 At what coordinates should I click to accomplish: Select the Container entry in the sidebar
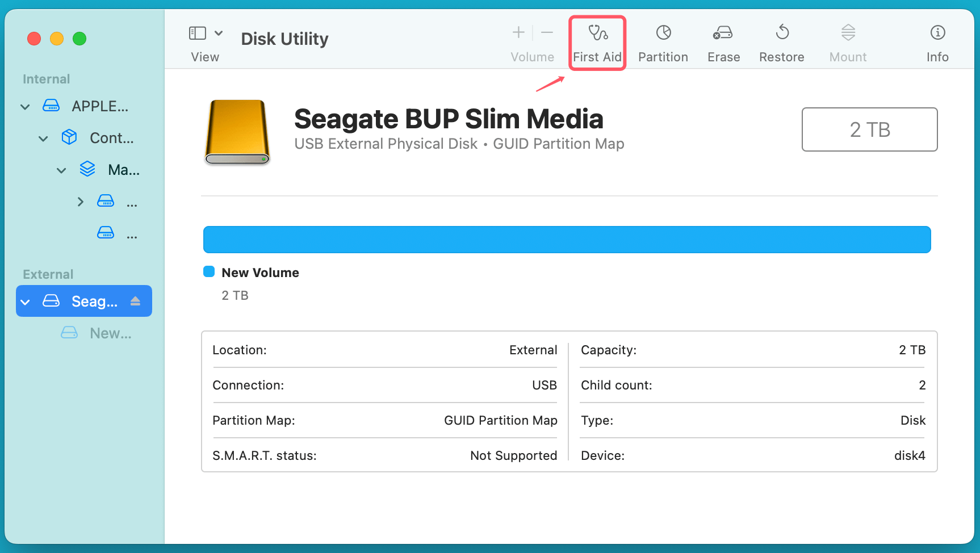[x=111, y=137]
